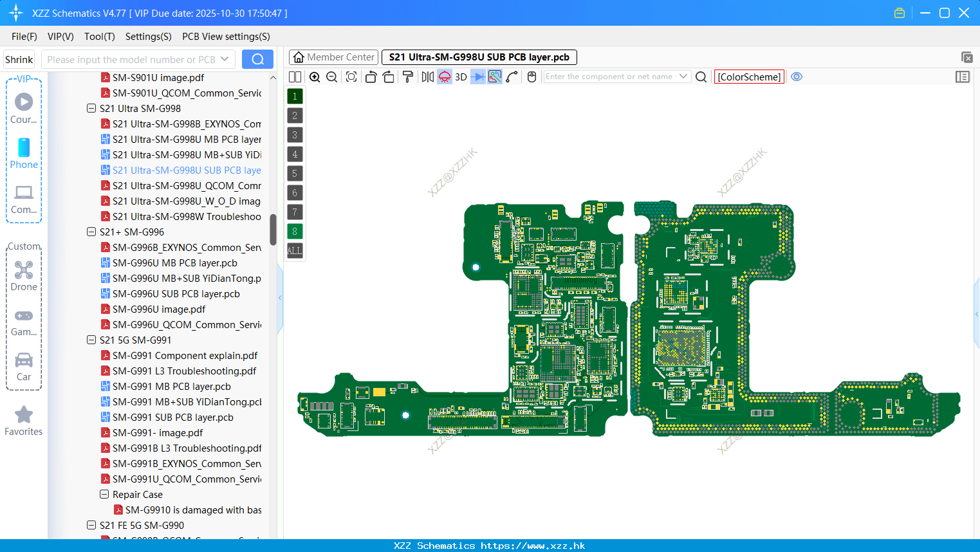Zoom out of the PCB view
Viewport: 980px width, 552px height.
coord(332,77)
